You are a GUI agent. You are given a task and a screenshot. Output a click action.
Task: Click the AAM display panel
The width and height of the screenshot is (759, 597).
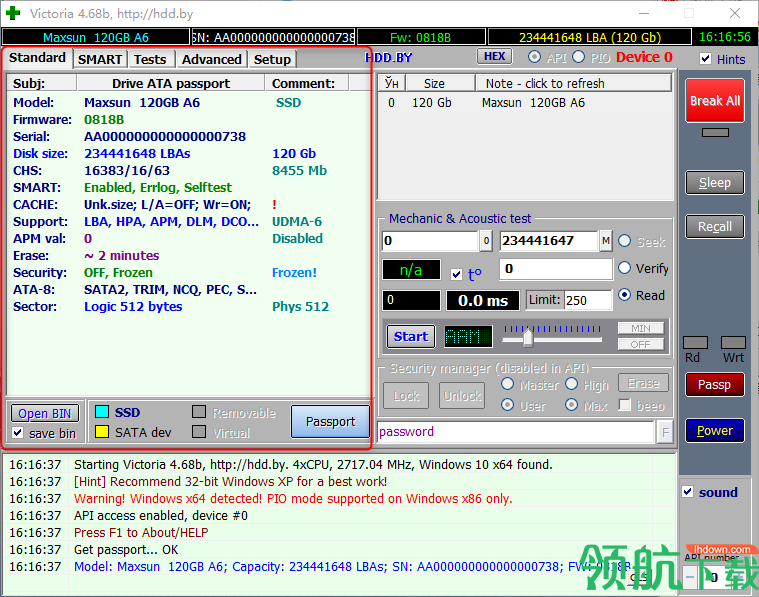(x=468, y=337)
